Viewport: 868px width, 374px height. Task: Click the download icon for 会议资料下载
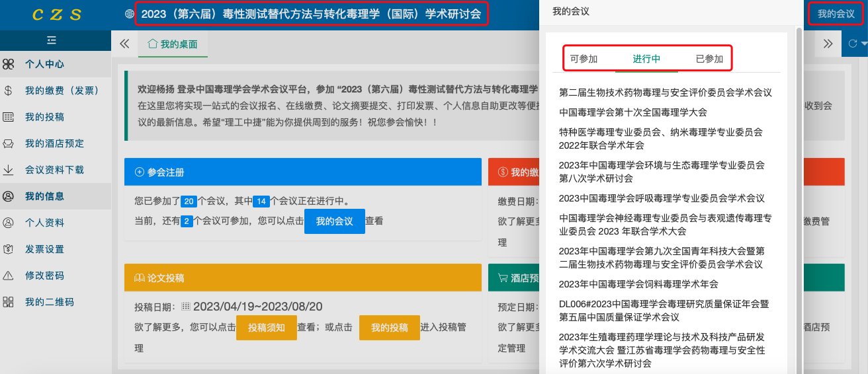coord(9,170)
